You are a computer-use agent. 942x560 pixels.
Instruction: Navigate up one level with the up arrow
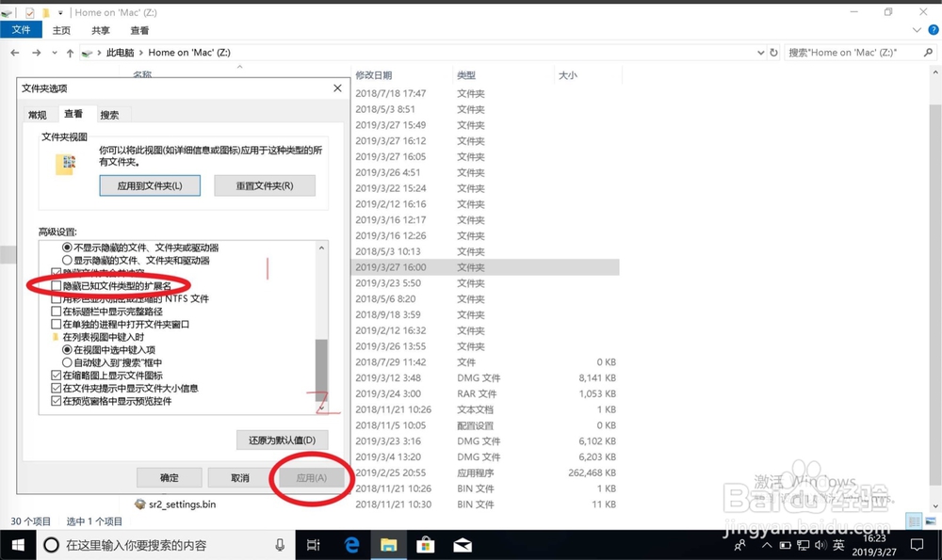point(73,53)
